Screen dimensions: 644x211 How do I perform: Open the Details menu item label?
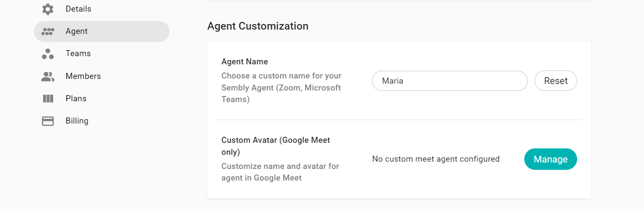(x=79, y=9)
